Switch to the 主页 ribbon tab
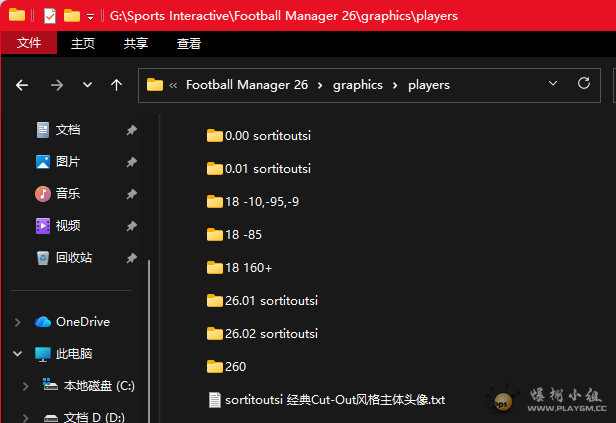 [x=83, y=43]
